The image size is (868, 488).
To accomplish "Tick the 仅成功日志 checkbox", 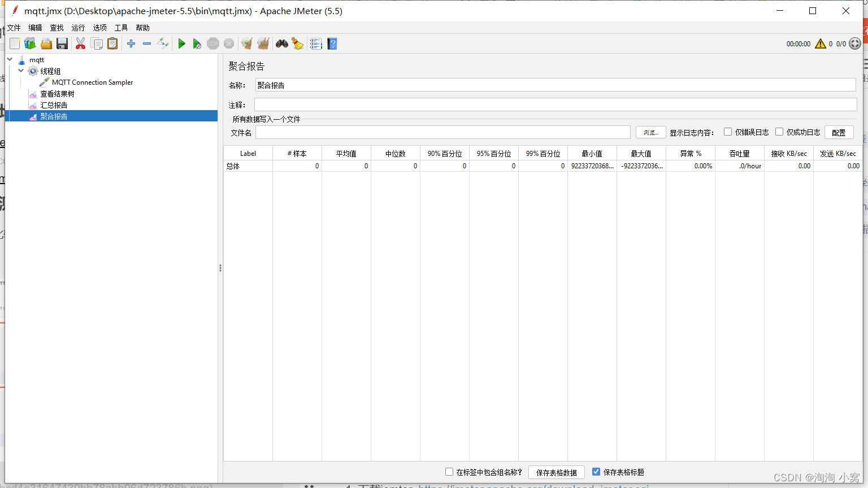I will pyautogui.click(x=779, y=132).
